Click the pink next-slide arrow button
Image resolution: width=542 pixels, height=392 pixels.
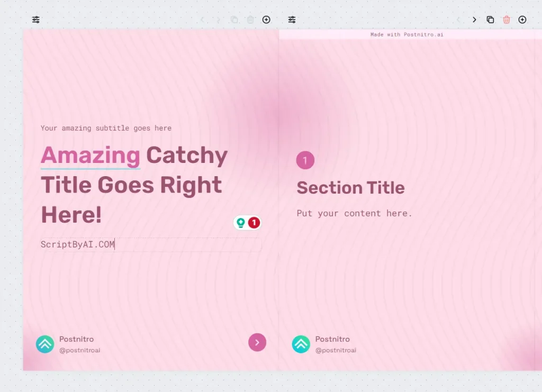tap(257, 342)
